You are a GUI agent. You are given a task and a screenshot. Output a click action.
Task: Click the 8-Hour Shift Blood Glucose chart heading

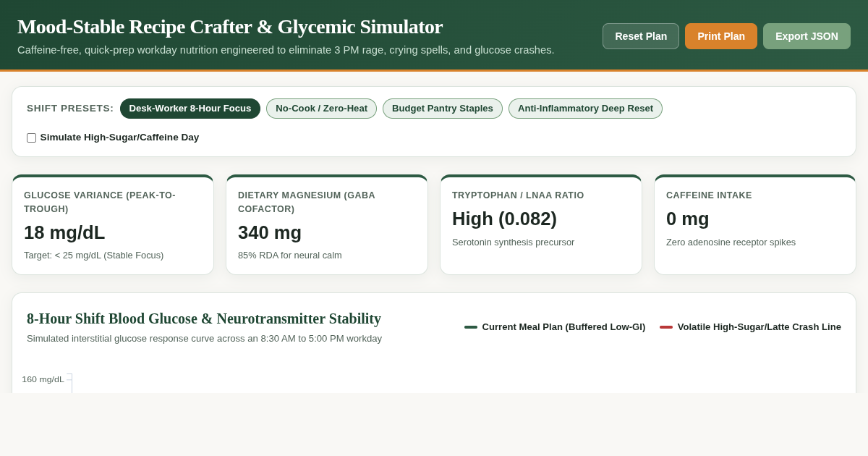[204, 318]
